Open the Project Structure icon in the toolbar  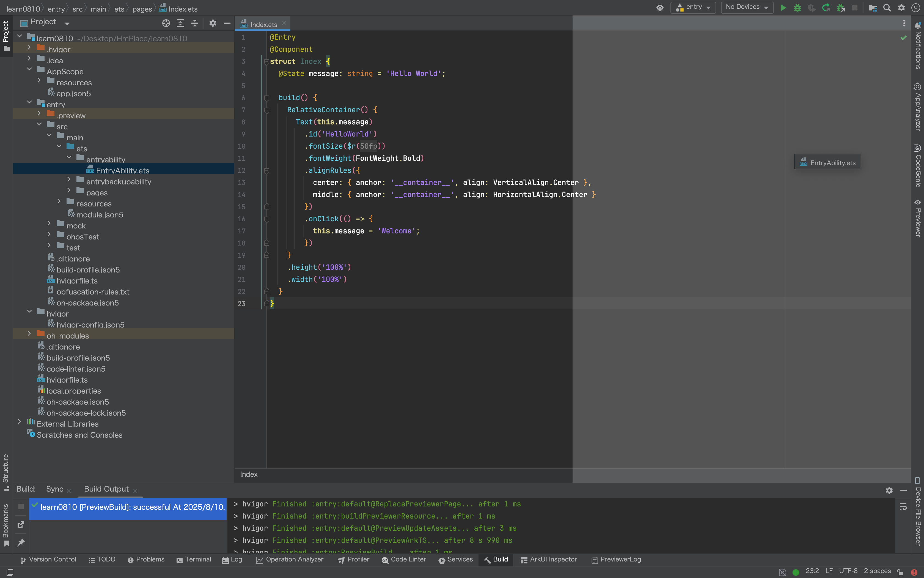(x=873, y=8)
